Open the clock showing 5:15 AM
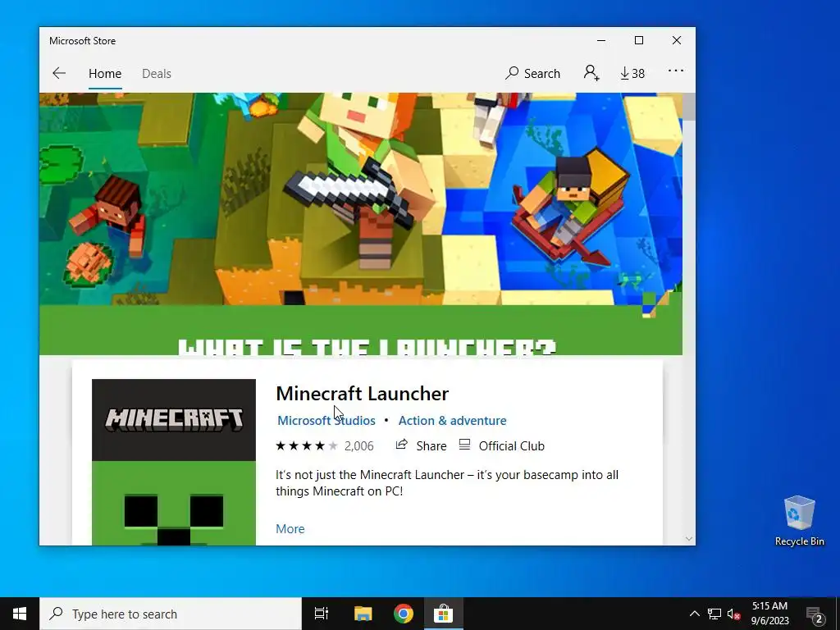This screenshot has width=840, height=630. coord(769,614)
